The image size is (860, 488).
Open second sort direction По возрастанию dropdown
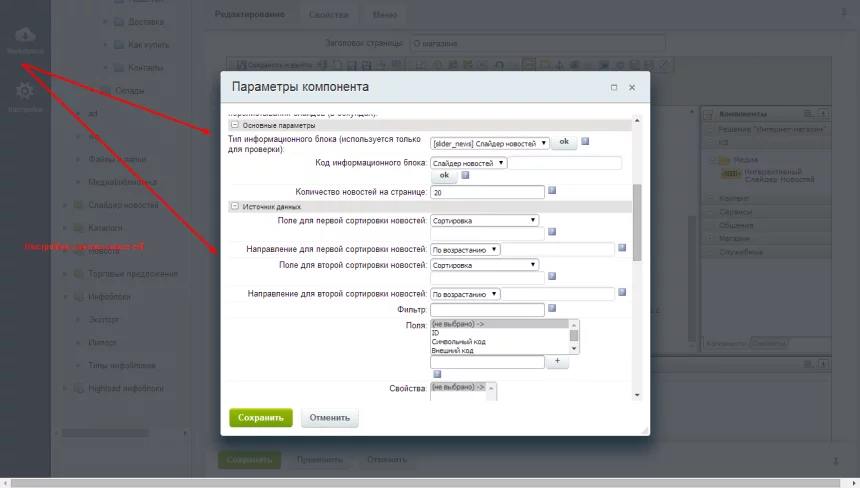coord(466,294)
